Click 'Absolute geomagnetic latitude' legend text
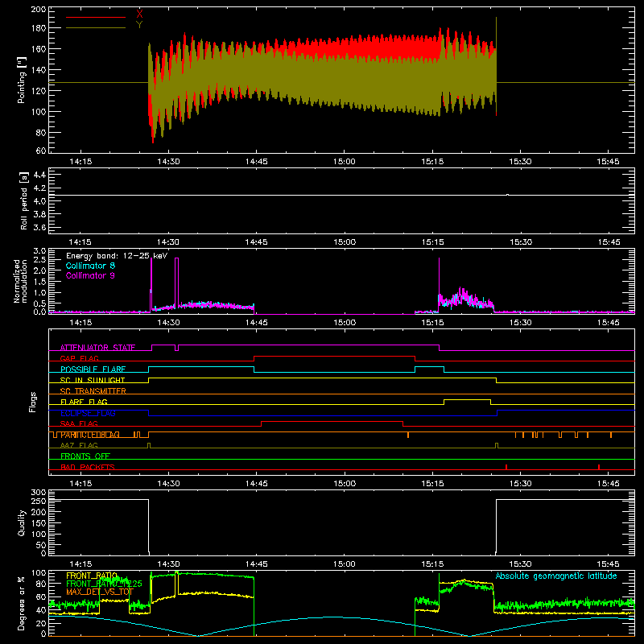The width and height of the screenshot is (644, 644). point(556,576)
